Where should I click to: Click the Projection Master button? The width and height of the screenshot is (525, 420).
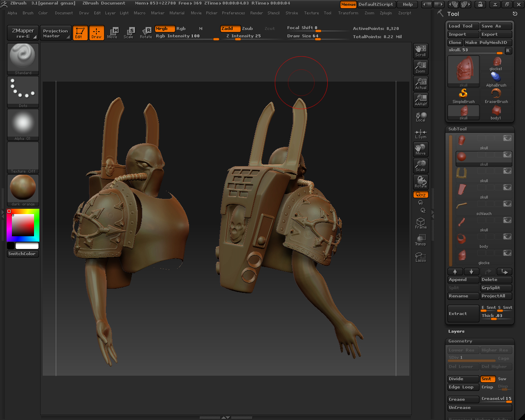point(55,33)
